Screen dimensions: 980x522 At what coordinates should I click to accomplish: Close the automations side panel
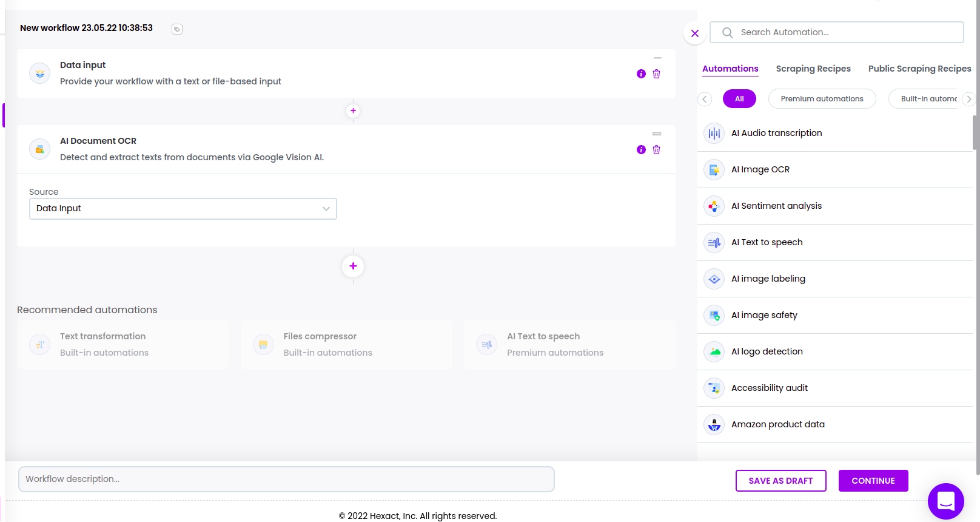695,33
